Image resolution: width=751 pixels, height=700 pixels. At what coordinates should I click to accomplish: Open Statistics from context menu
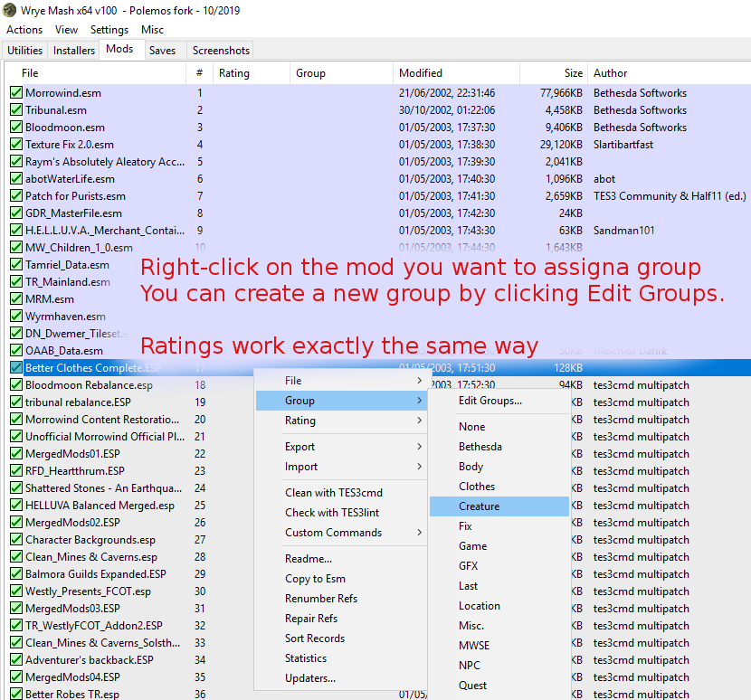point(341,657)
